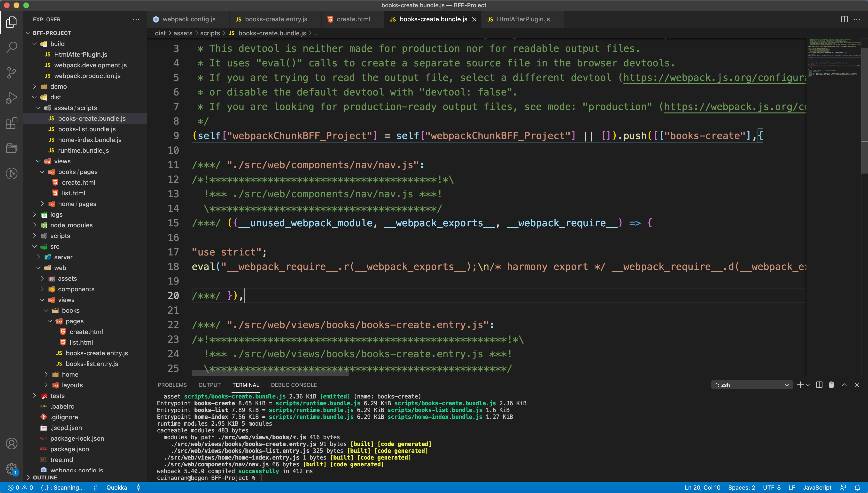Change indentation via Spaces: 2

tap(742, 488)
